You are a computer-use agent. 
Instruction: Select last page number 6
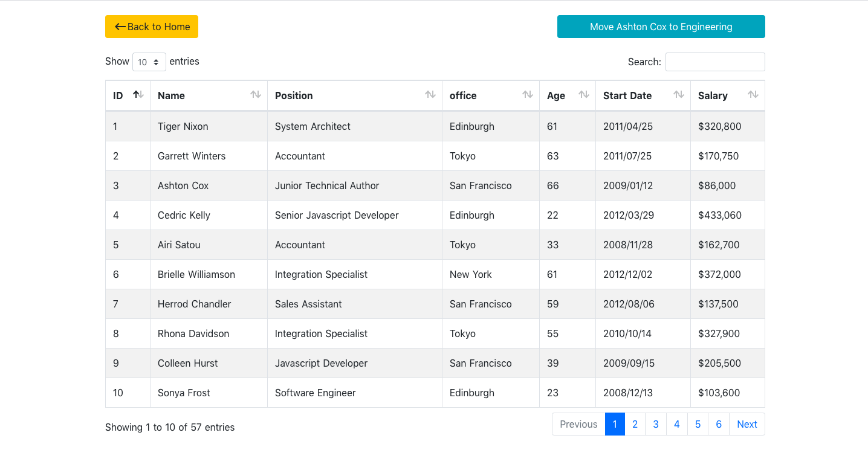click(719, 424)
